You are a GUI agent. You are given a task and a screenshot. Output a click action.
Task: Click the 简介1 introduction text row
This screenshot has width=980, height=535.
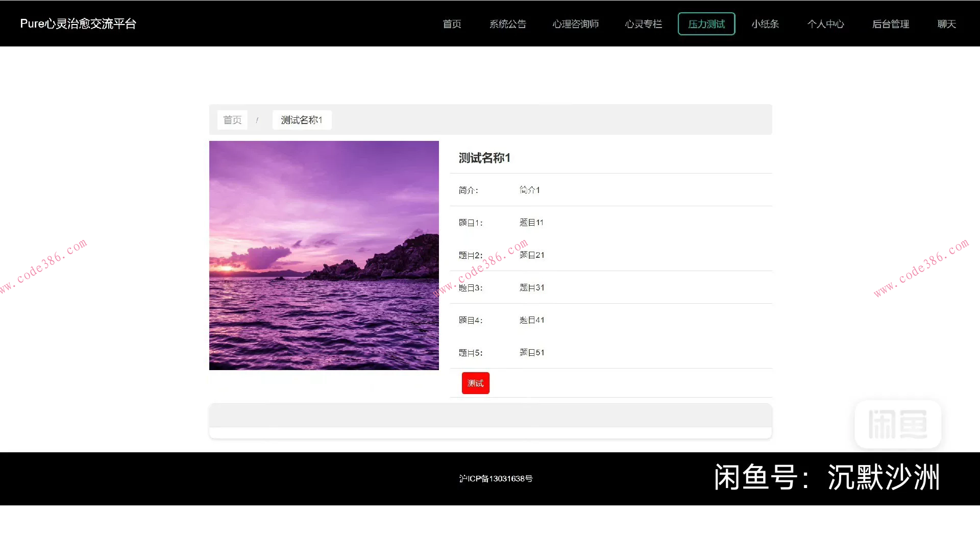tap(529, 190)
